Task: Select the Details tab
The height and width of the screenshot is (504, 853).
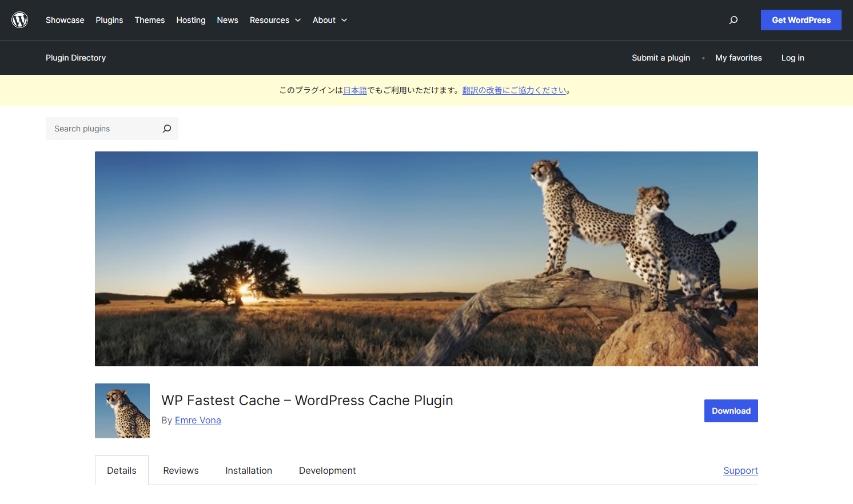Action: [122, 470]
